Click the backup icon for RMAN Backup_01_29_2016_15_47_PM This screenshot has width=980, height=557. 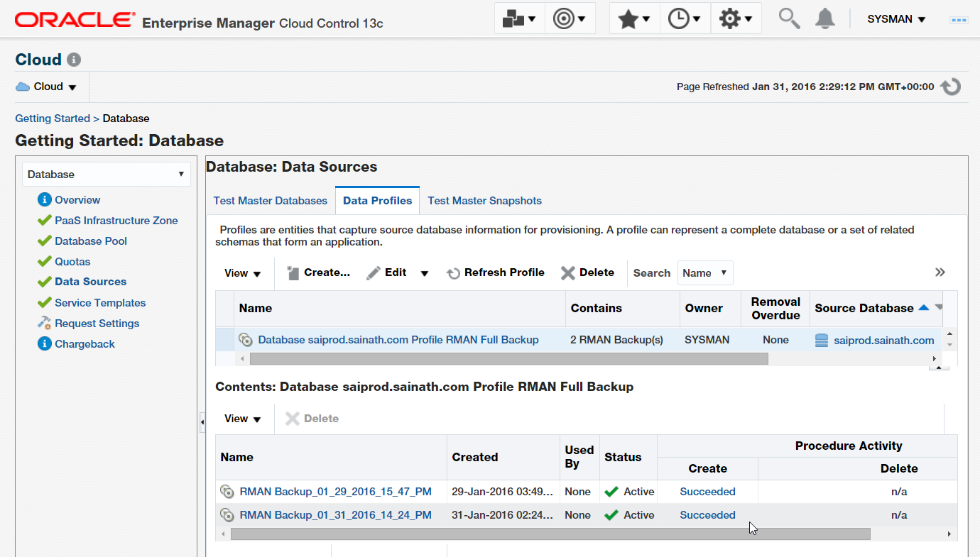(227, 491)
